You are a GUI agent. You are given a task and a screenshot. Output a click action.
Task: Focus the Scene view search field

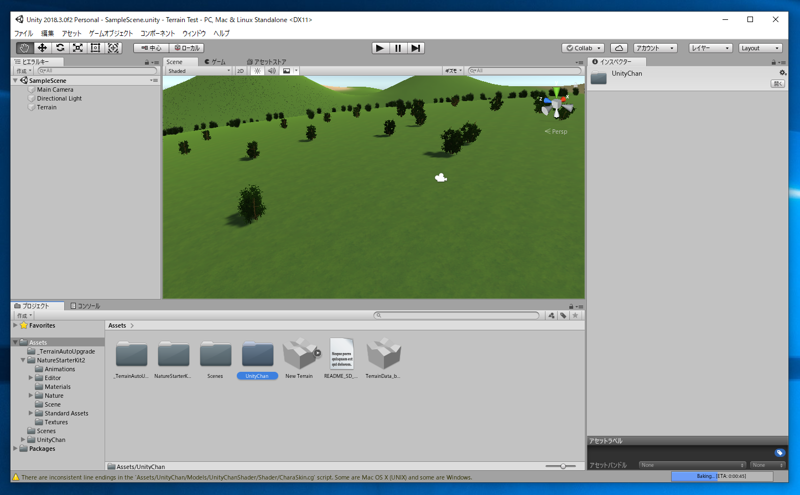point(524,71)
